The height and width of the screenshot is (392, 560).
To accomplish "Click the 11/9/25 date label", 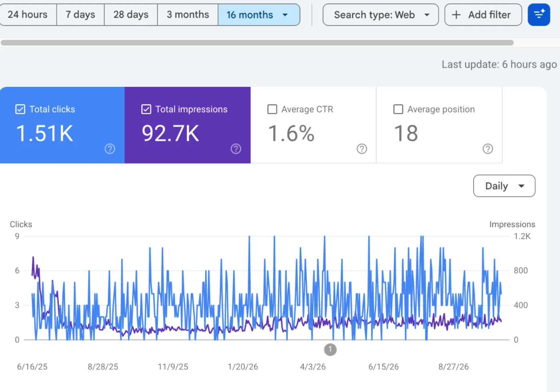I will click(173, 367).
